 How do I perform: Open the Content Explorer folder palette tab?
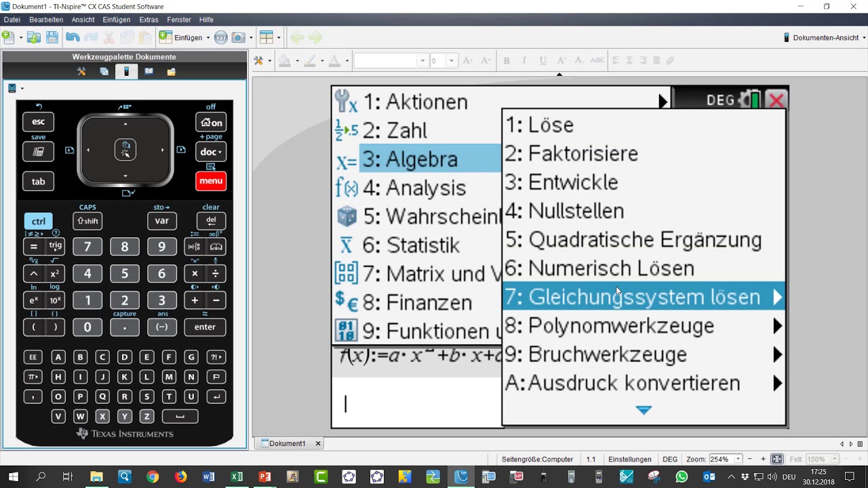(171, 71)
